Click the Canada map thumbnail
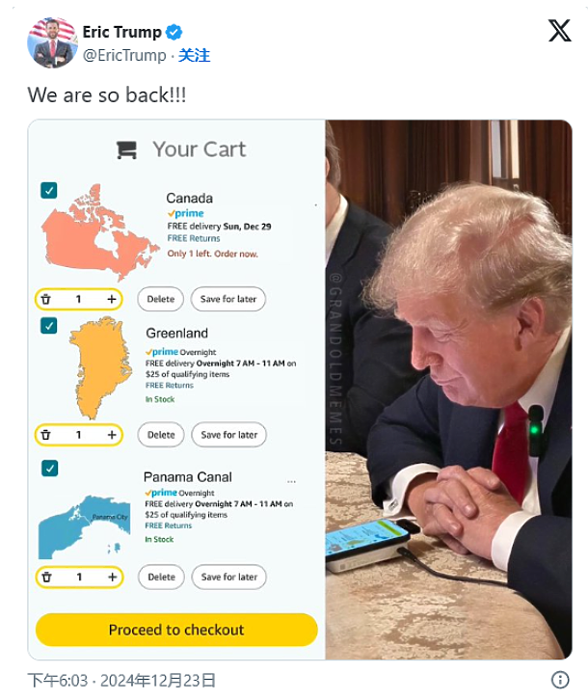588x700 pixels. point(100,232)
